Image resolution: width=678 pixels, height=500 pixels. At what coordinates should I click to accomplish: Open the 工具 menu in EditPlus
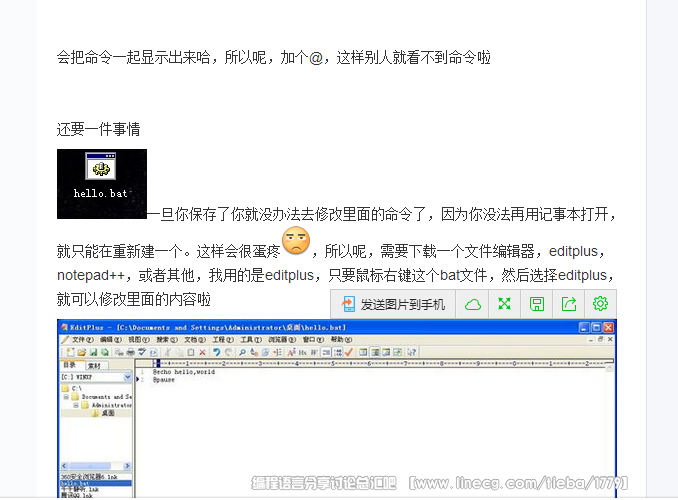[251, 340]
